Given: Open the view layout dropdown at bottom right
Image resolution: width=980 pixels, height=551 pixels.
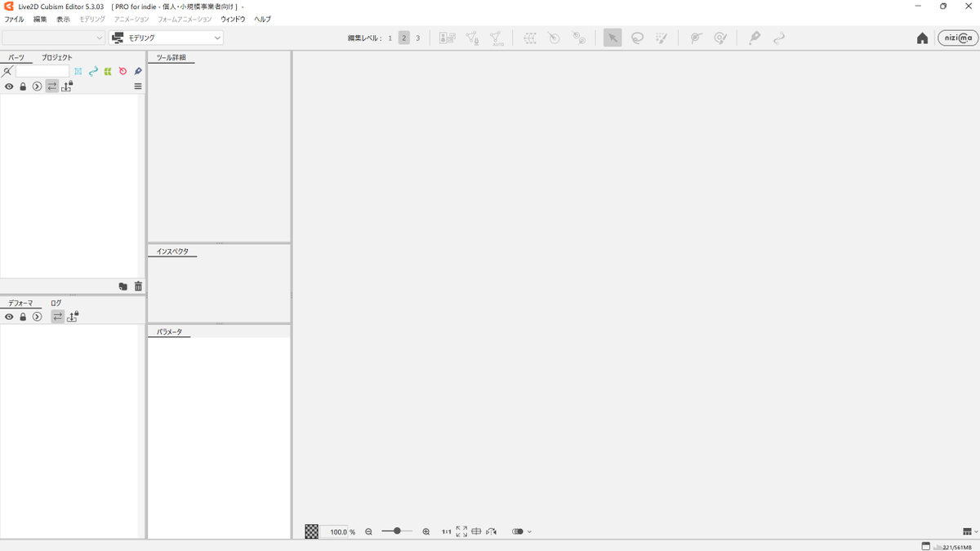Looking at the screenshot, I should click(x=970, y=531).
